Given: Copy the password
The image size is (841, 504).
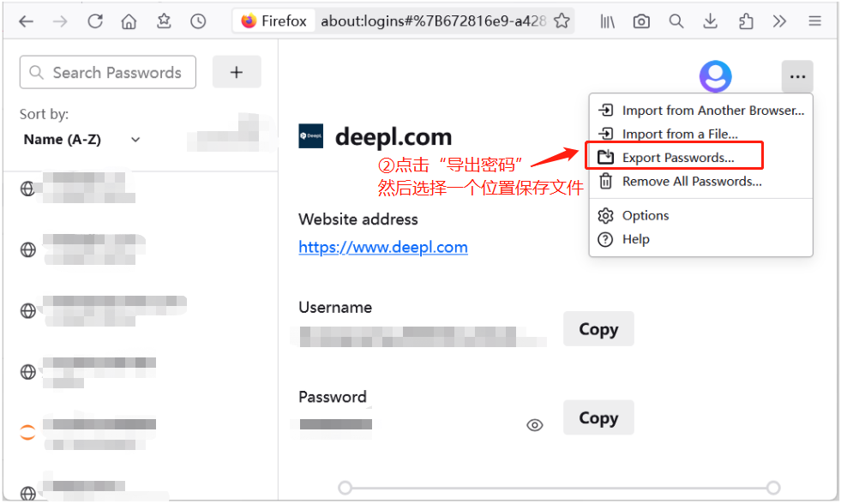Looking at the screenshot, I should point(598,417).
